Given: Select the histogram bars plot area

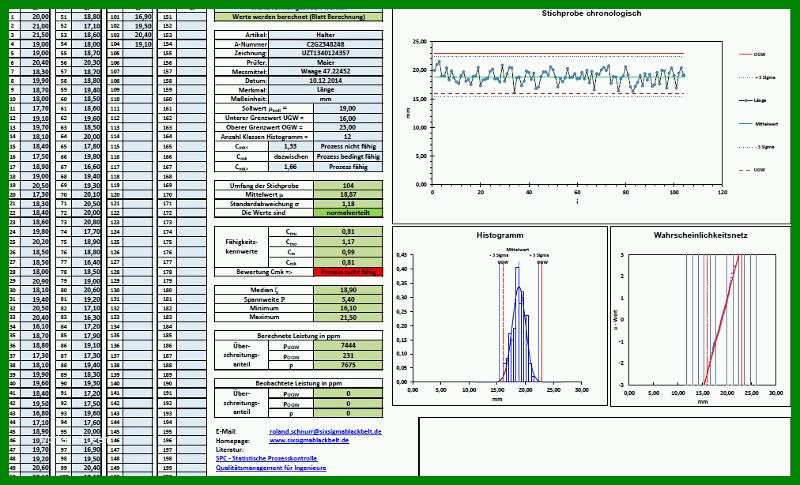Looking at the screenshot, I should pyautogui.click(x=518, y=326).
